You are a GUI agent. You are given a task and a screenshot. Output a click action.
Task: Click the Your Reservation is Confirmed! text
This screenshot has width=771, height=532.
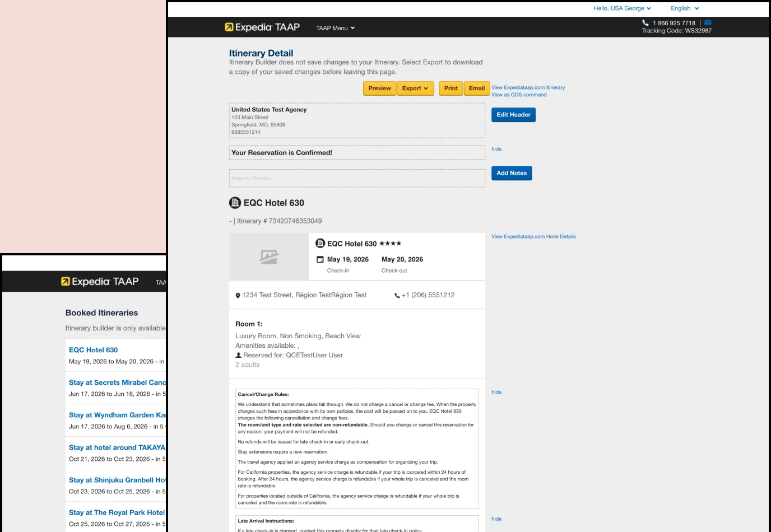point(282,153)
